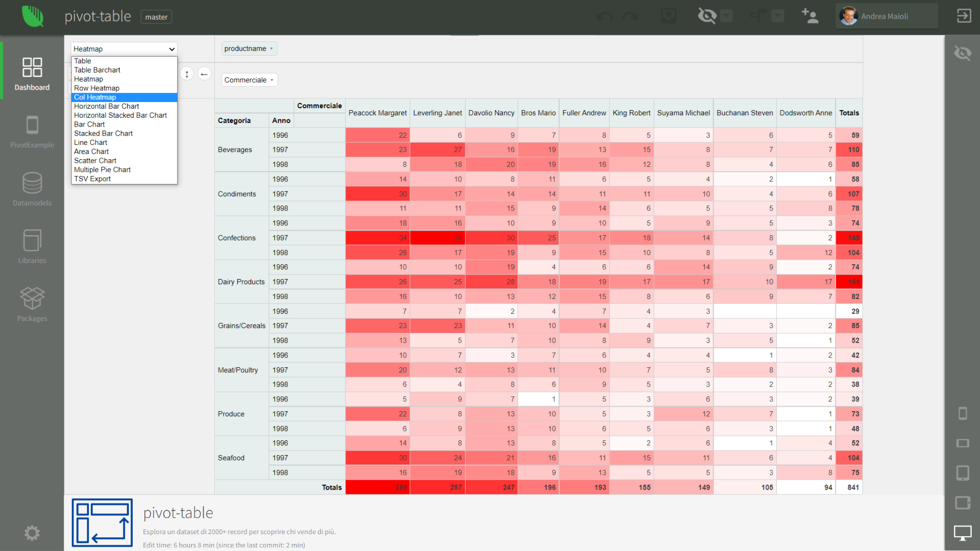
Task: Open dropdown arrow beside eye icon
Action: [727, 16]
